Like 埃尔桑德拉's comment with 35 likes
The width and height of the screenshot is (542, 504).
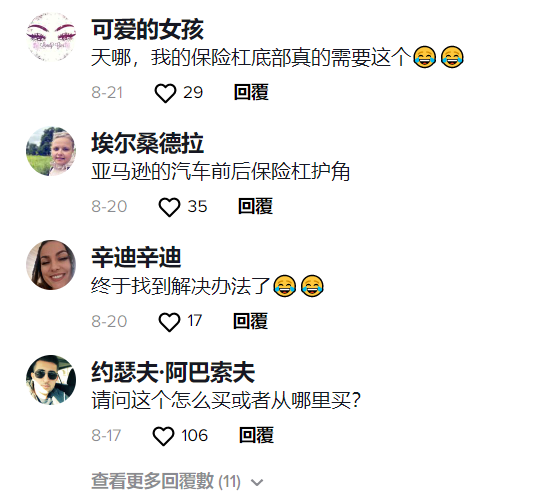coord(169,207)
